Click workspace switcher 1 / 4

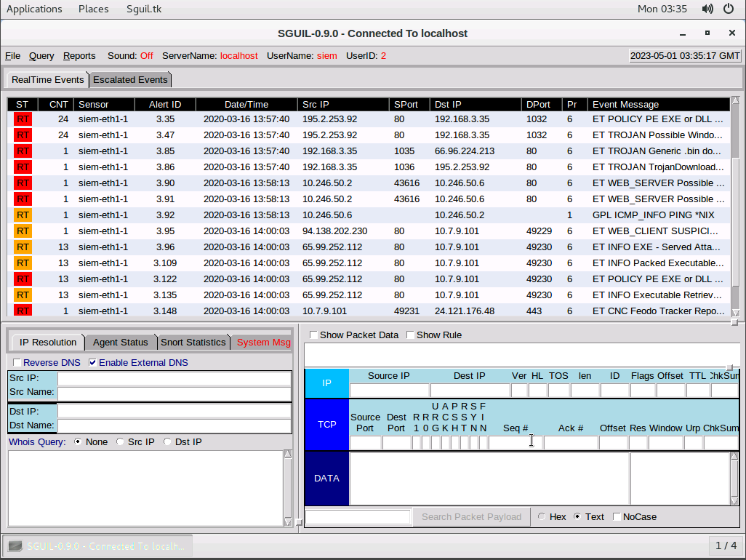[x=726, y=545]
